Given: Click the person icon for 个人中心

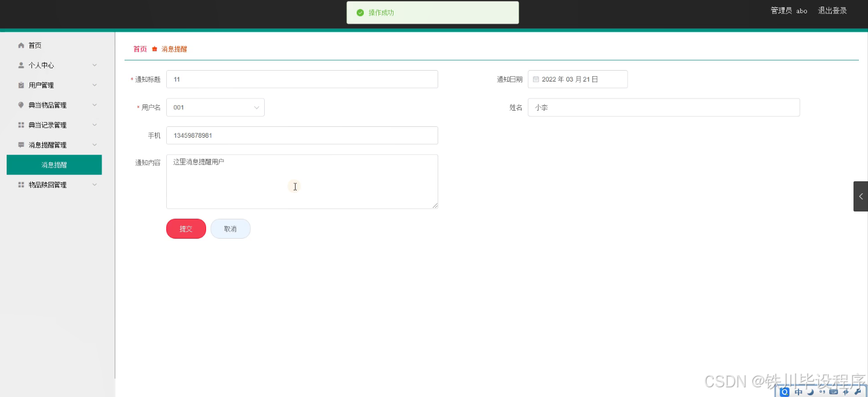Looking at the screenshot, I should (21, 65).
